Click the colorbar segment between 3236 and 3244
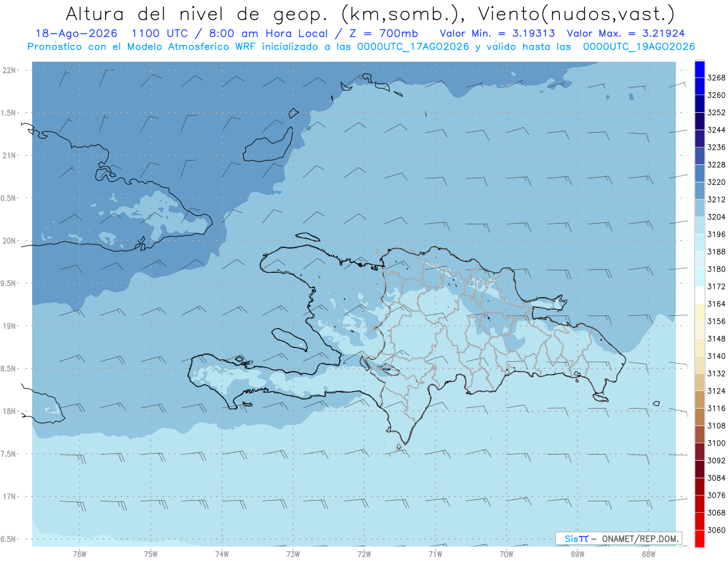Image resolution: width=728 pixels, height=562 pixels. 699,138
